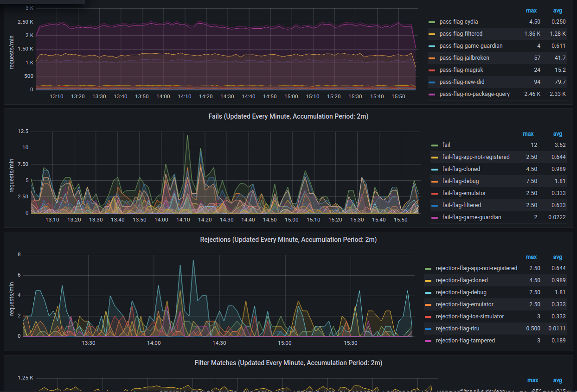The image size is (577, 392).
Task: Isolate the fail-flag-cloned series via legend
Action: click(461, 169)
